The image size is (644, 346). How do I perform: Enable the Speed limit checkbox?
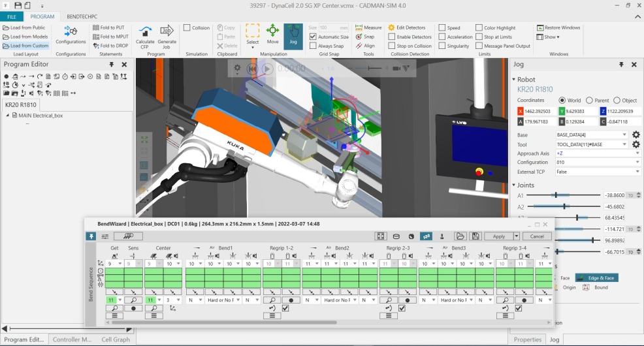tap(442, 27)
